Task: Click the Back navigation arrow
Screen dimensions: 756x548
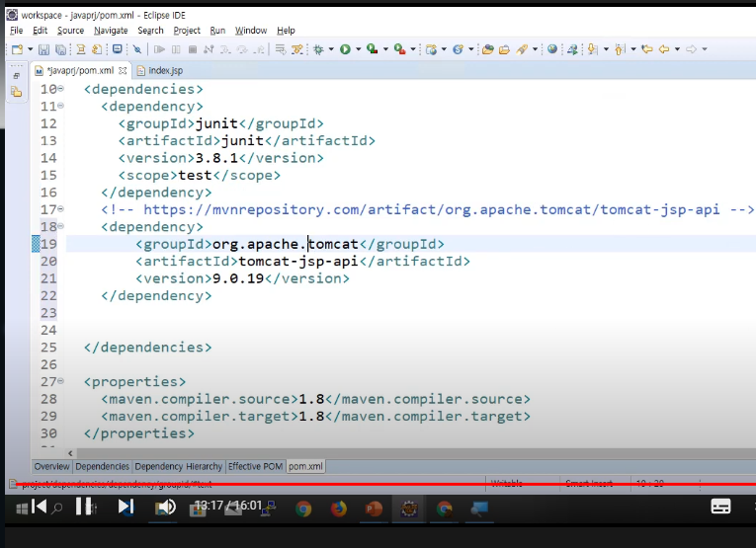Action: (664, 49)
